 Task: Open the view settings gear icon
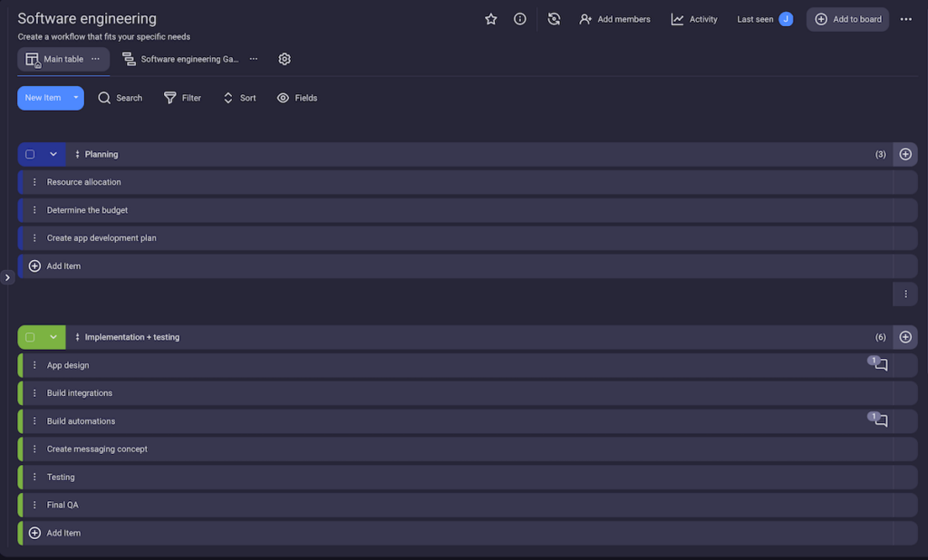(285, 59)
